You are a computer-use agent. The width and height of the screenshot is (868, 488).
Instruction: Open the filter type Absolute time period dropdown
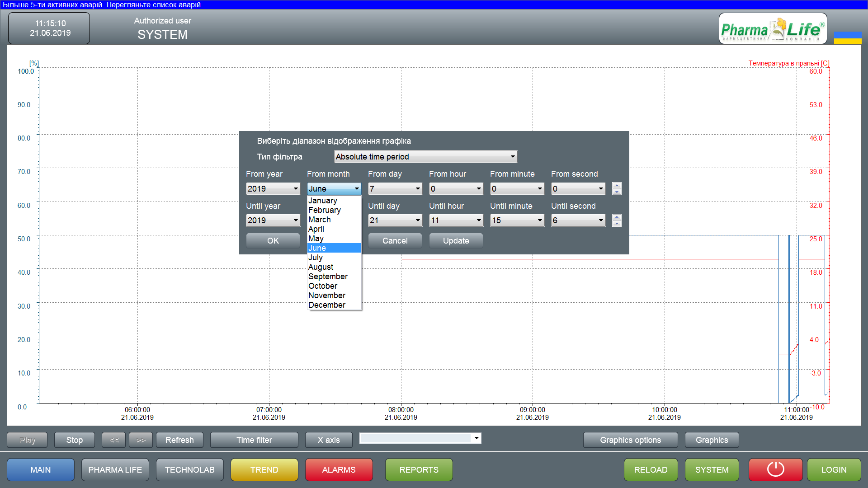click(x=425, y=157)
